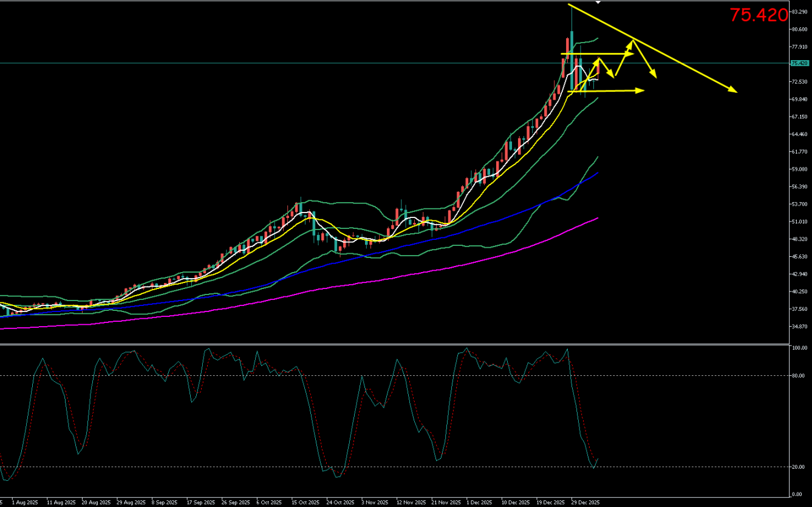Select the lower horizontal yellow arrow's tip
This screenshot has width=812, height=507.
click(642, 90)
